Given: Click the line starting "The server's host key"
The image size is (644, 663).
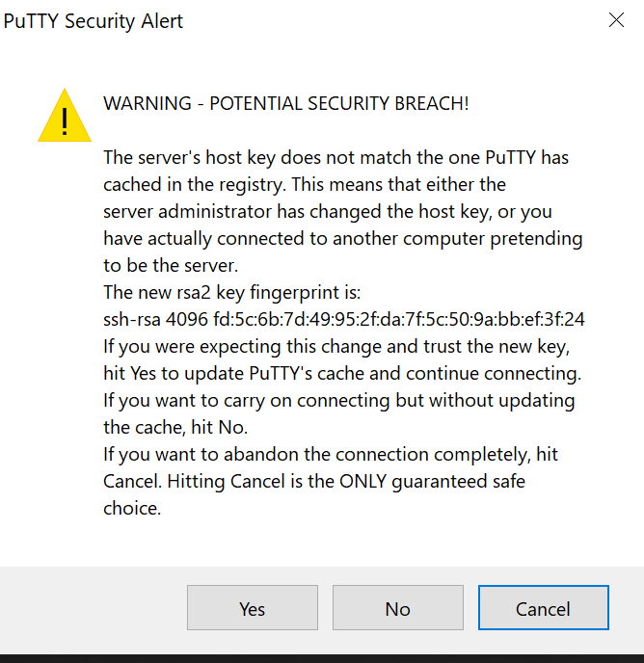Looking at the screenshot, I should [x=336, y=157].
